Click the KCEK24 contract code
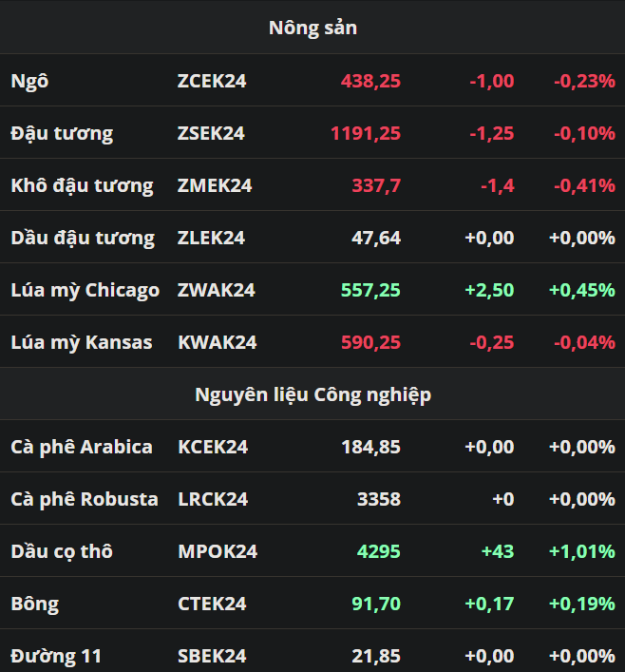 pyautogui.click(x=213, y=447)
